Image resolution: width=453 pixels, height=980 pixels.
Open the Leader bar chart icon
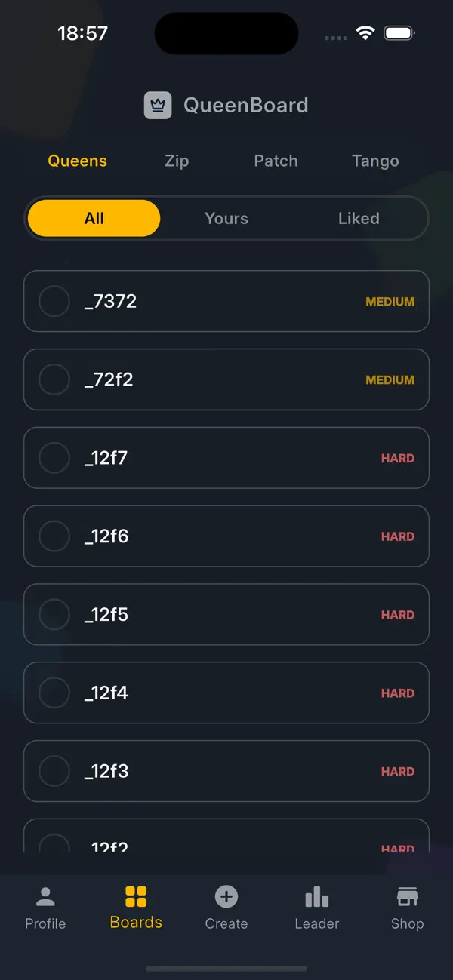click(x=317, y=897)
